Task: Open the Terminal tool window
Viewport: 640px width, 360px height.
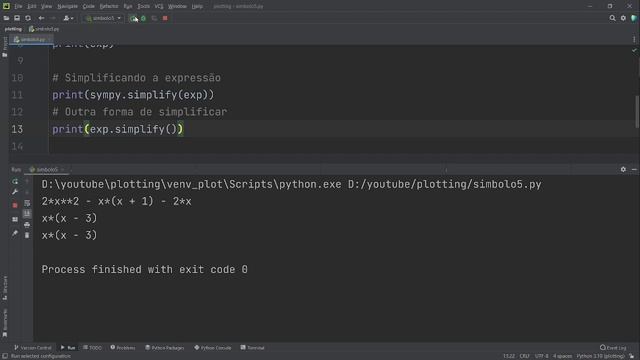Action: click(x=252, y=348)
